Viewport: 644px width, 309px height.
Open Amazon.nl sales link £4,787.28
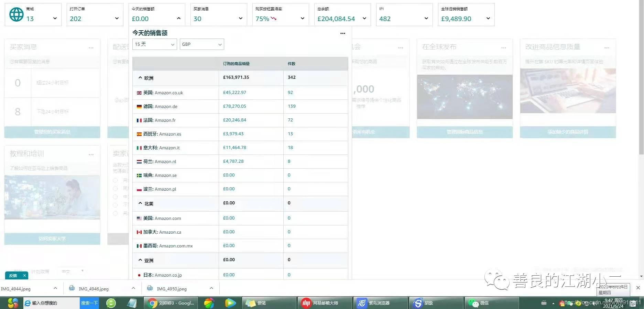click(x=233, y=161)
